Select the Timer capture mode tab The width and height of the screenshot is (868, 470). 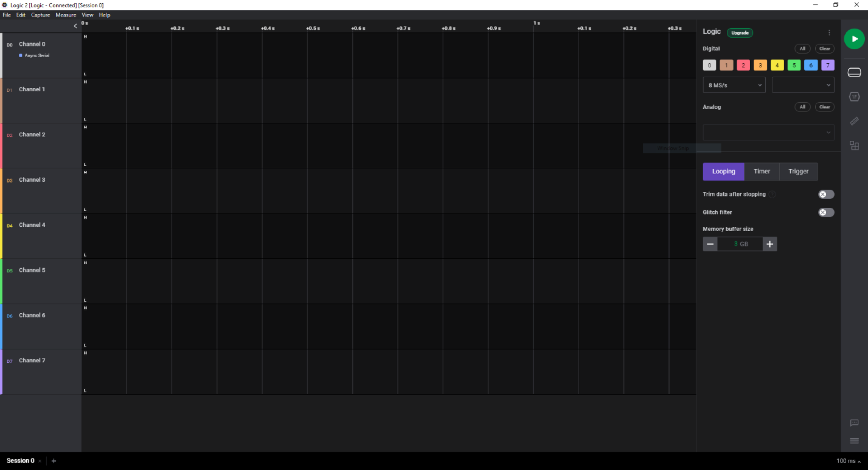tap(762, 171)
